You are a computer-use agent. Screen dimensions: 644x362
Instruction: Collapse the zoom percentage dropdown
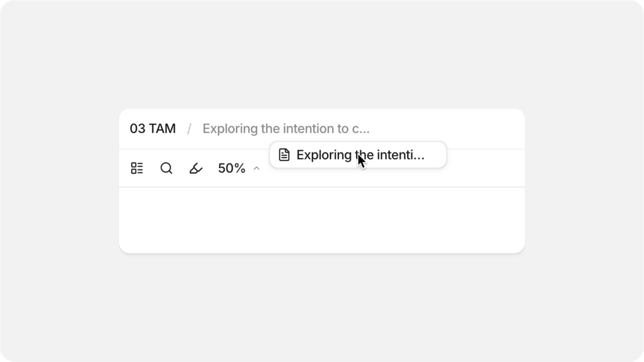257,169
